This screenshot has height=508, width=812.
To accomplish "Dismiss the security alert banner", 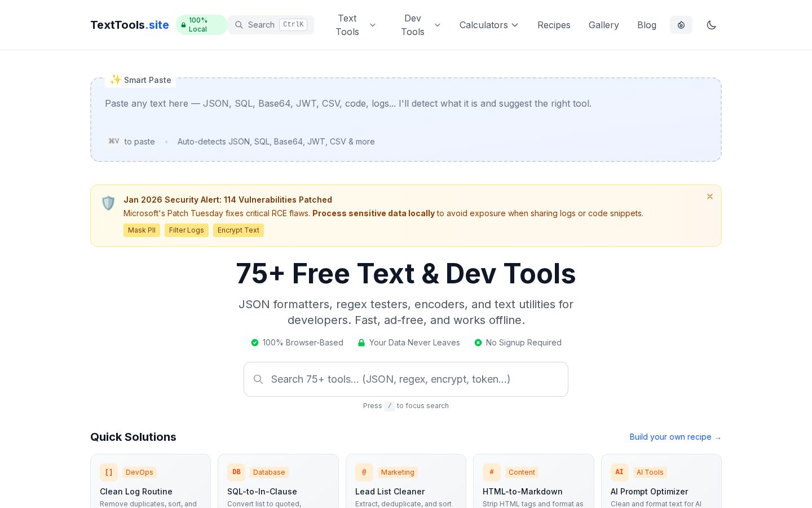I will [x=710, y=196].
